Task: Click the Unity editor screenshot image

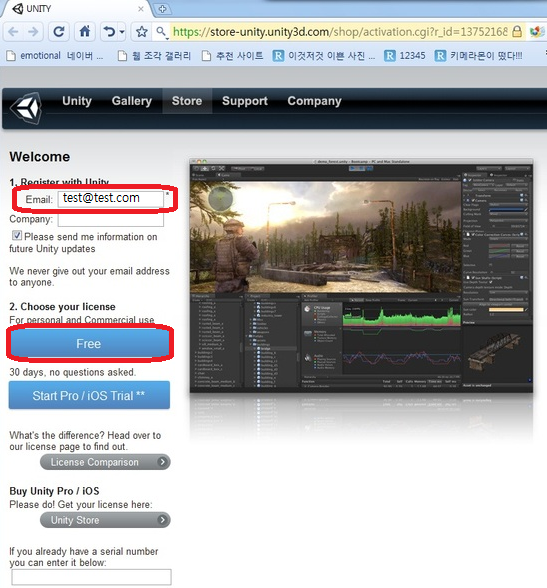Action: (x=361, y=276)
